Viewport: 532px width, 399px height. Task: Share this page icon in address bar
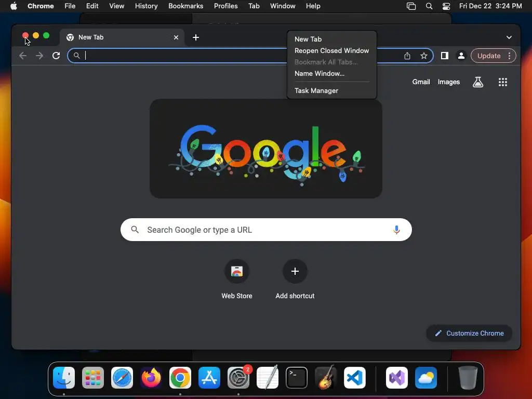click(x=407, y=56)
